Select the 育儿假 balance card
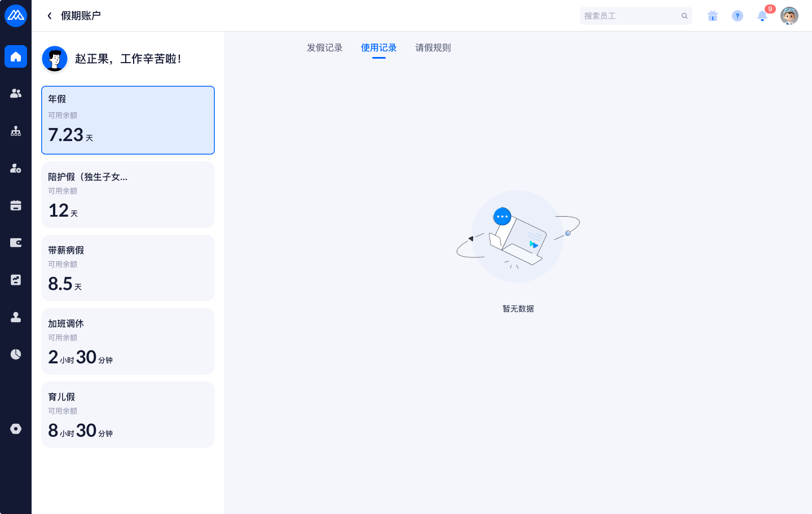This screenshot has width=812, height=514. [x=128, y=415]
